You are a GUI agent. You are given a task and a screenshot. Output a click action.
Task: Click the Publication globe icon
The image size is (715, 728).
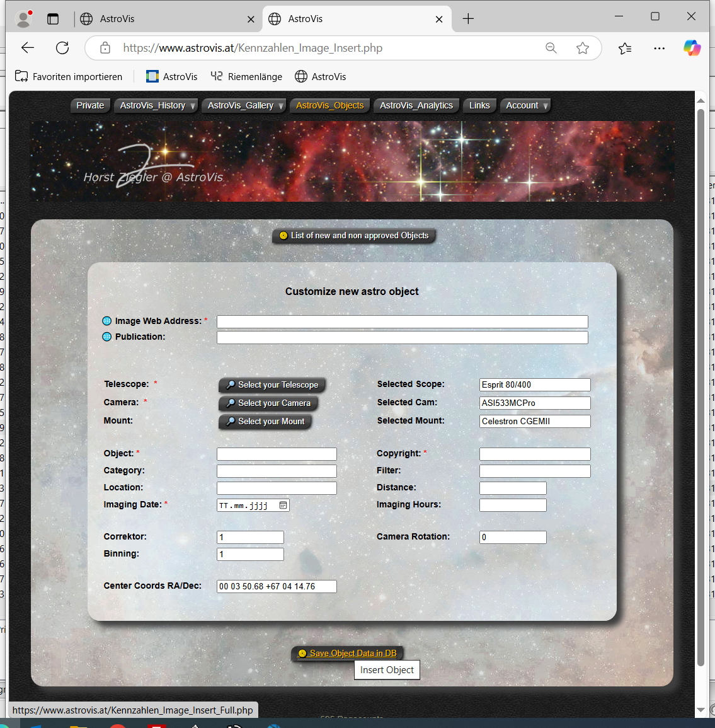coord(106,337)
